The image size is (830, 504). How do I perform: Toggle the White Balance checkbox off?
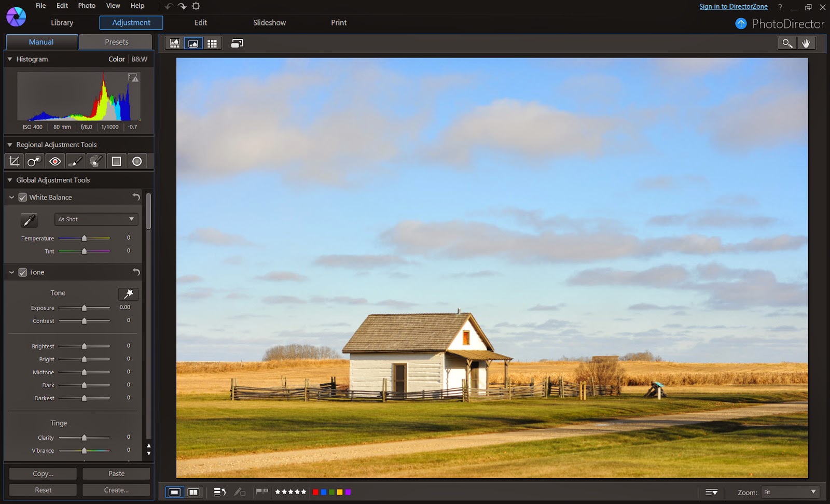click(22, 197)
